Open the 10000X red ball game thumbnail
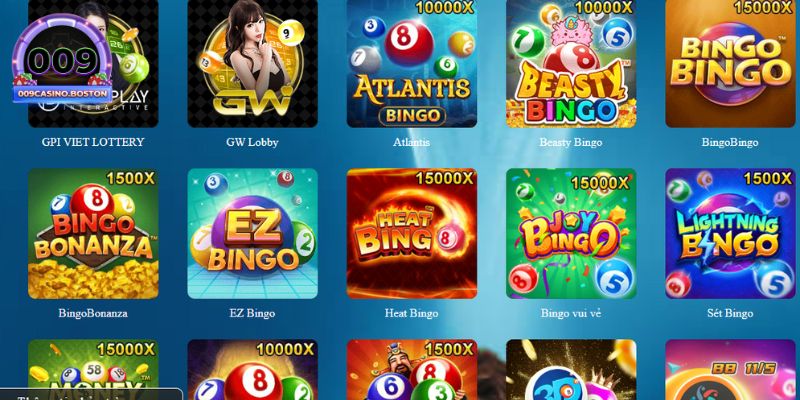This screenshot has width=800, height=400. [253, 370]
